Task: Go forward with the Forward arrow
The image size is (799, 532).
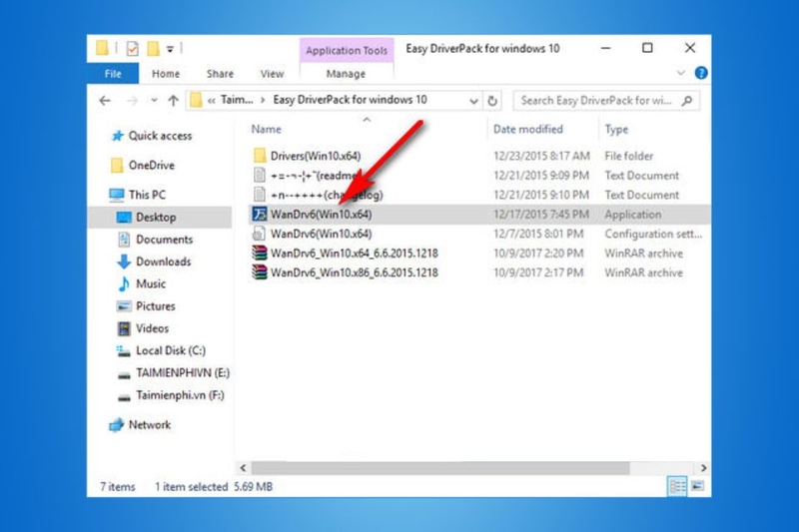Action: (x=132, y=100)
